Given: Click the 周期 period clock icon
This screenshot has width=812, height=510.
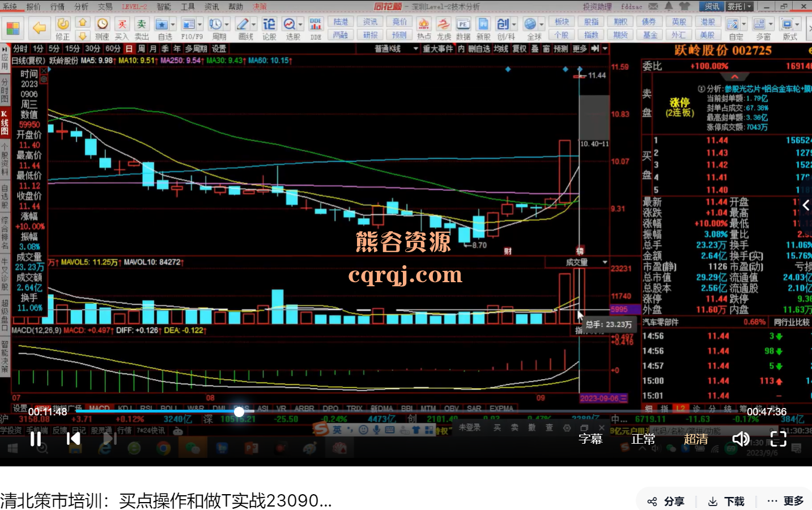Looking at the screenshot, I should (x=215, y=24).
